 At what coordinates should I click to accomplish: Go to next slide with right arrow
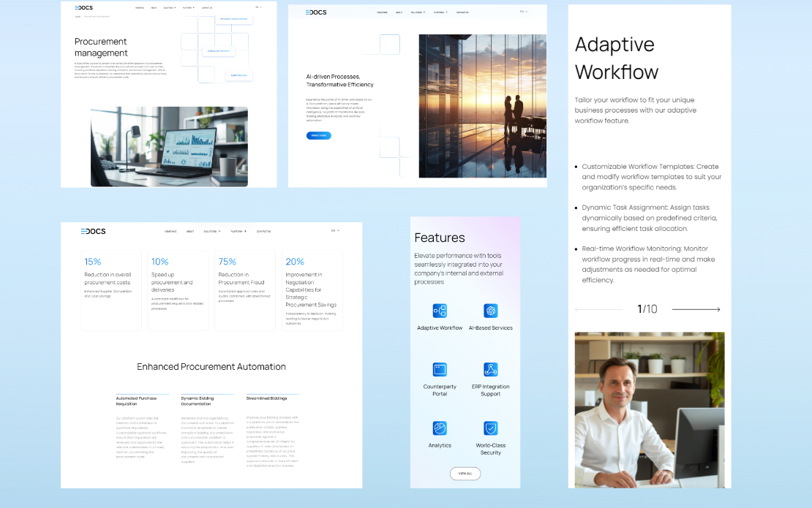tap(696, 309)
